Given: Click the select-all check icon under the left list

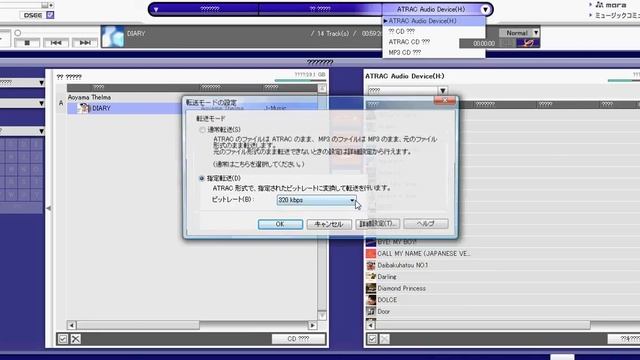Looking at the screenshot, I should [62, 339].
